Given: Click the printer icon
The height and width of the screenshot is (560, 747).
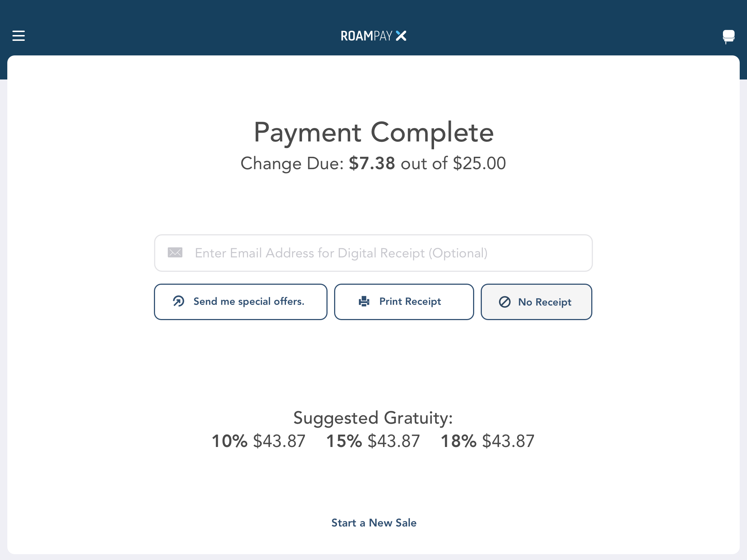Looking at the screenshot, I should click(x=364, y=301).
